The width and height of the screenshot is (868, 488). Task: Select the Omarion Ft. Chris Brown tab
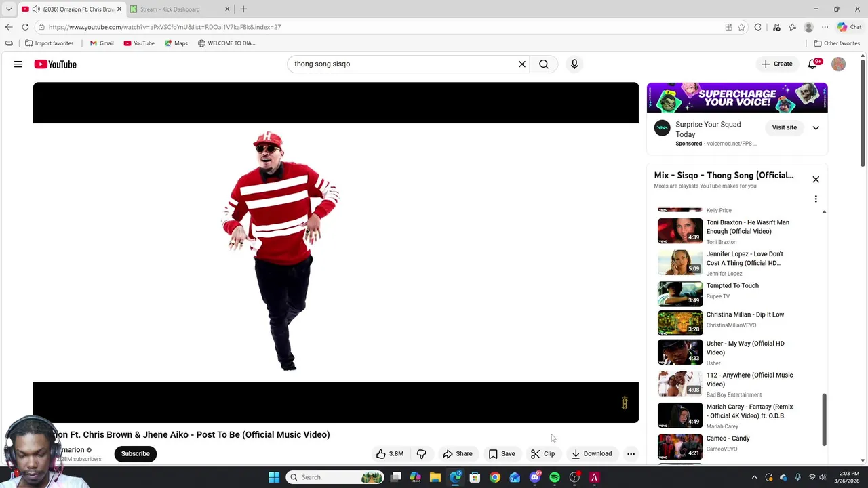(71, 9)
